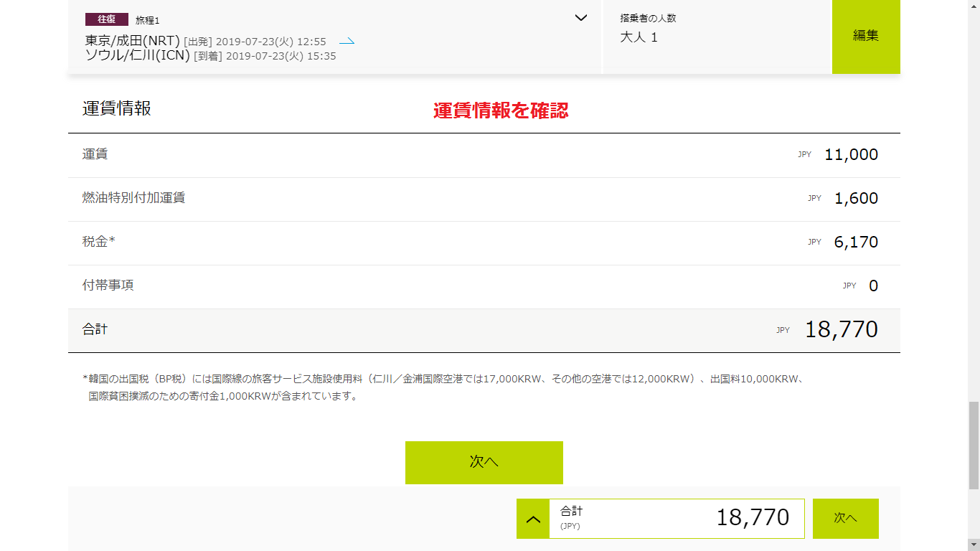This screenshot has width=980, height=551.
Task: Click the 税金* tax row label
Action: [98, 242]
